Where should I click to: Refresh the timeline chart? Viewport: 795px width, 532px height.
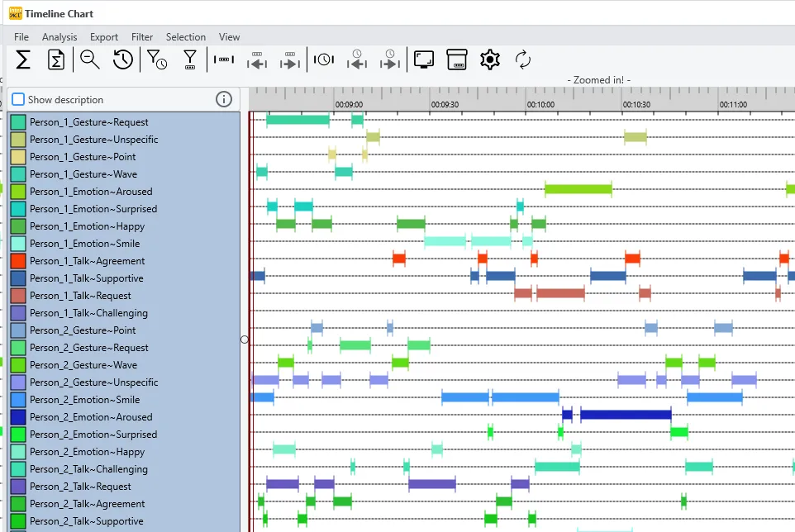click(x=522, y=59)
